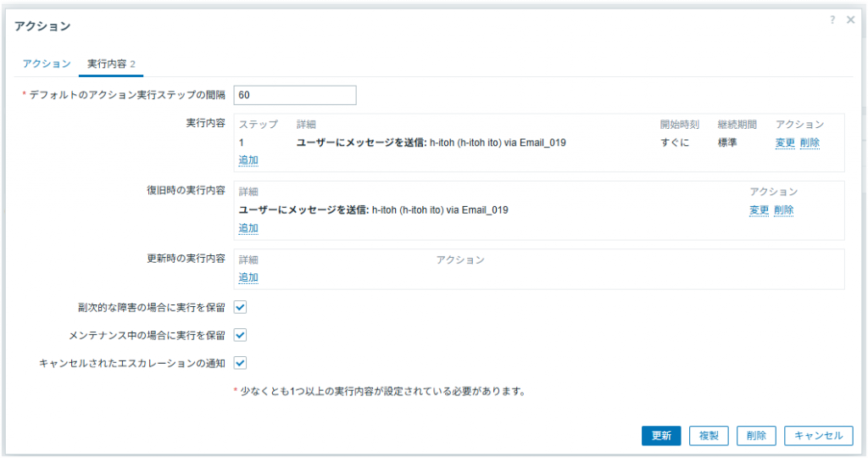
Task: Click 変更 in the 復旧時の実行内容 section
Action: tap(759, 210)
